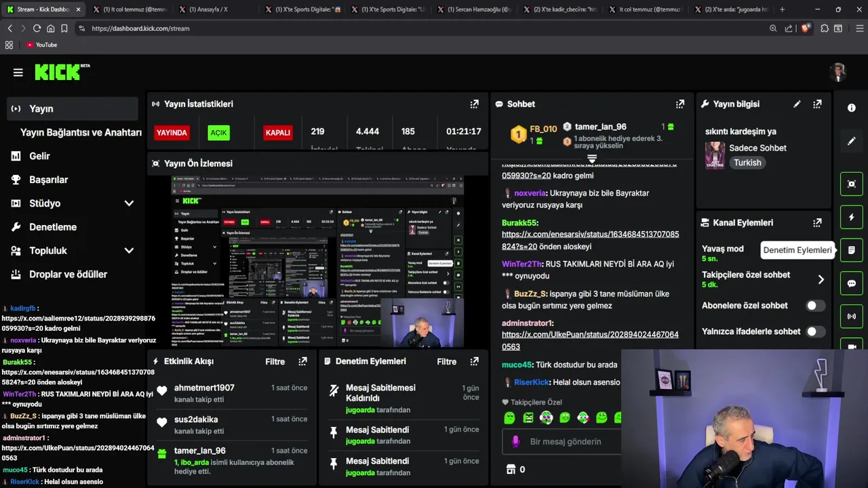Click tamer_lan_96 gift event in Etkinlik Akışı
The height and width of the screenshot is (488, 868).
pos(232,461)
